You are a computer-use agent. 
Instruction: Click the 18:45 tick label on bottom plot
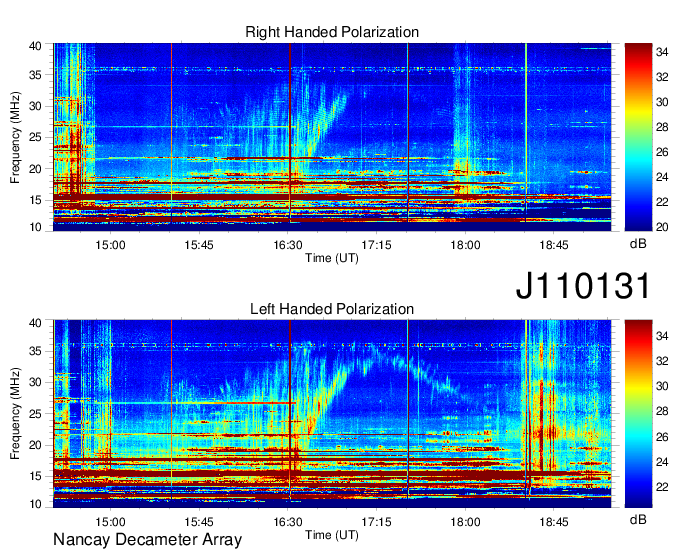pos(554,522)
